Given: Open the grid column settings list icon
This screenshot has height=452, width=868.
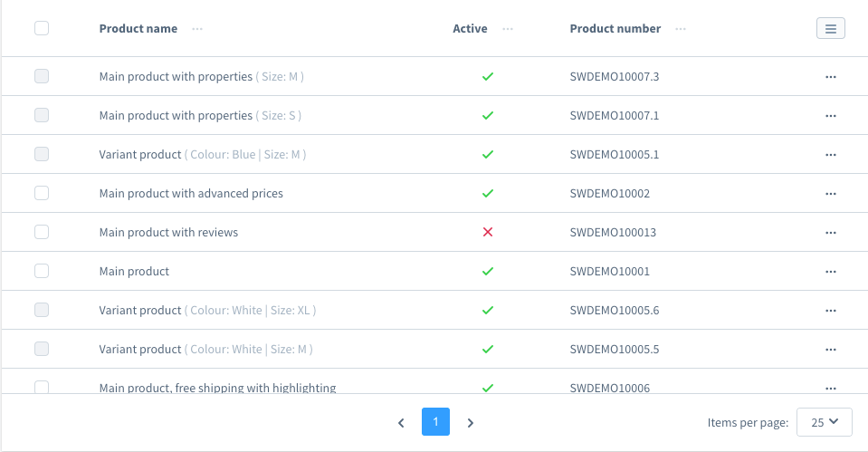Looking at the screenshot, I should coord(830,28).
